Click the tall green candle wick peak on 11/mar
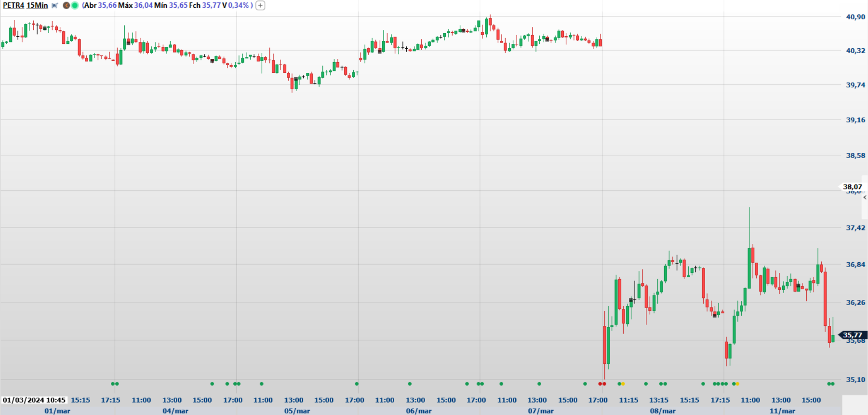 point(749,209)
